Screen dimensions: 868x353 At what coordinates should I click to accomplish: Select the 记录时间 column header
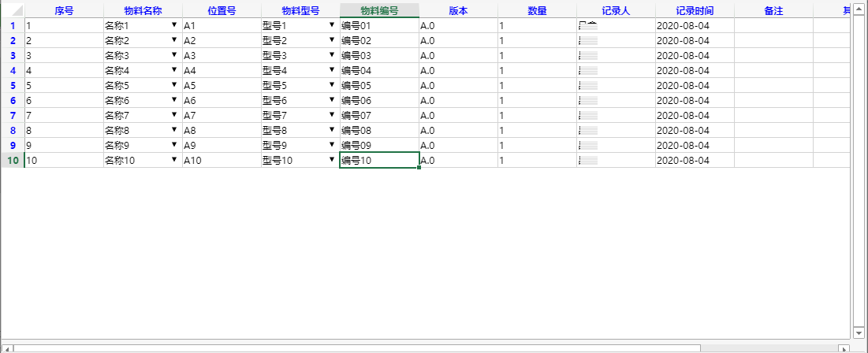pos(695,10)
